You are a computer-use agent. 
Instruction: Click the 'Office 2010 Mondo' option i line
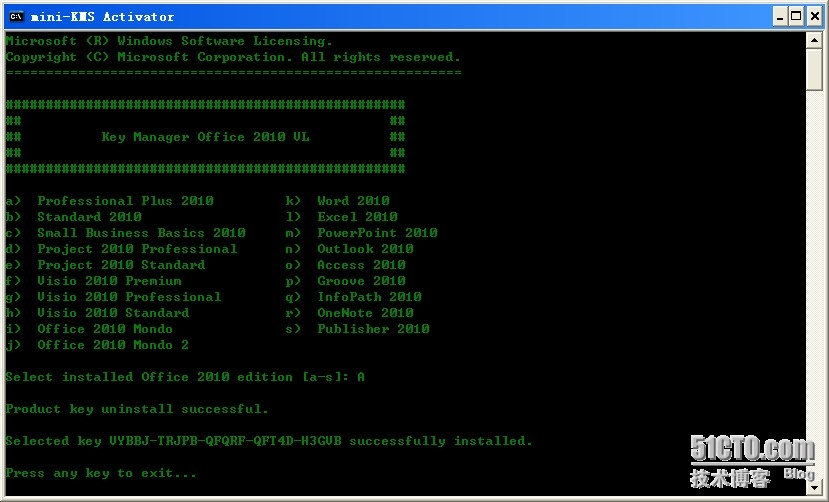point(89,329)
